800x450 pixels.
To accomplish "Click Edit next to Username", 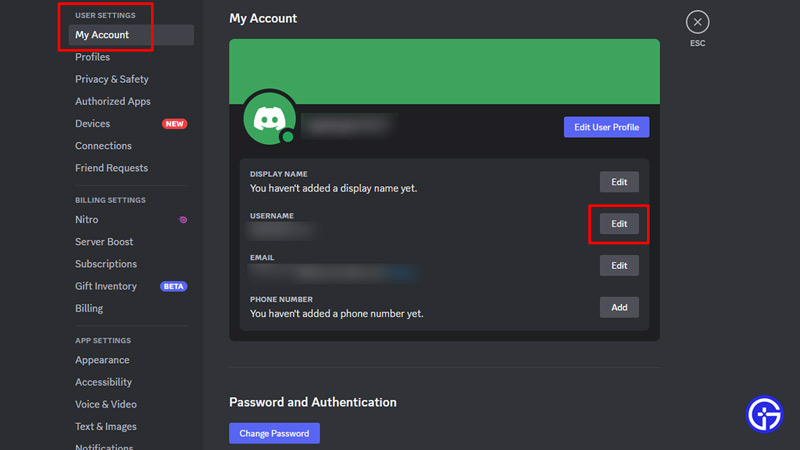I will click(619, 224).
